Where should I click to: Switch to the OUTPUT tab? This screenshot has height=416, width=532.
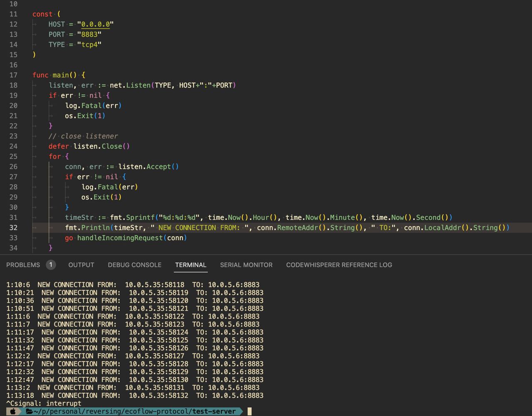(x=81, y=265)
